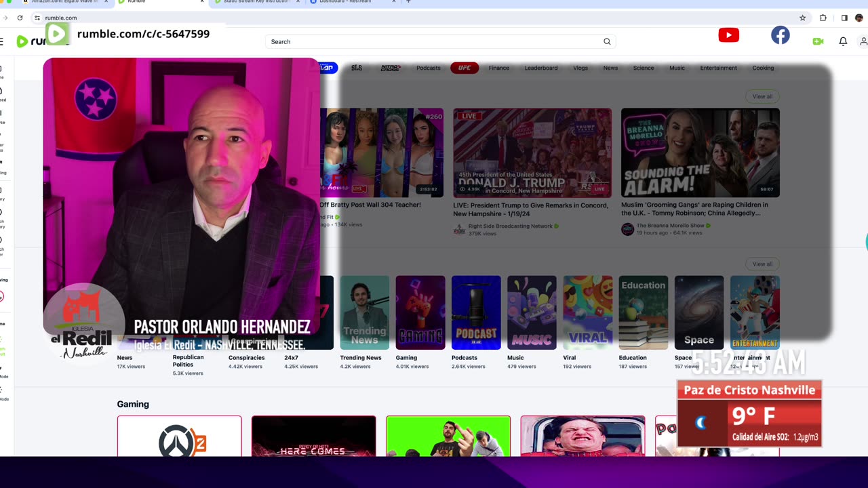The image size is (868, 488).
Task: Click the green go-live camera icon
Action: (818, 41)
